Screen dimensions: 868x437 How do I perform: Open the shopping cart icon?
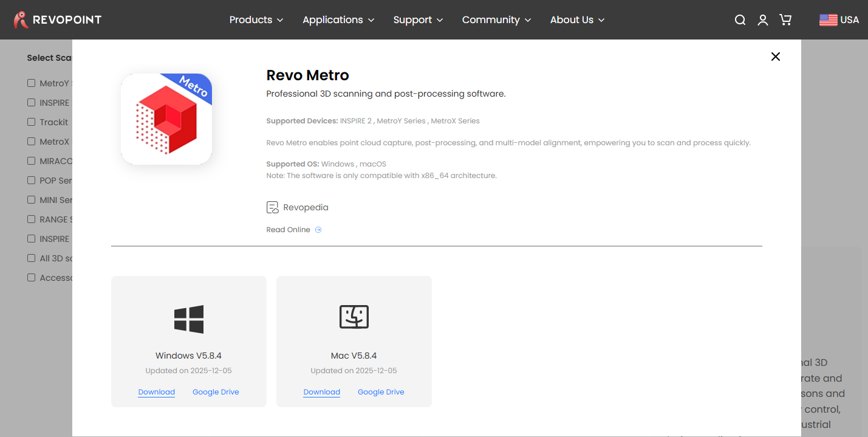pyautogui.click(x=785, y=20)
